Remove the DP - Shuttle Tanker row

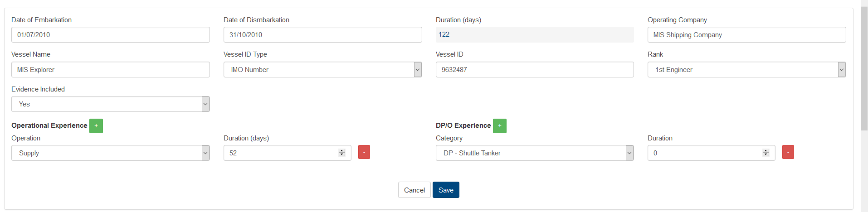tap(788, 152)
